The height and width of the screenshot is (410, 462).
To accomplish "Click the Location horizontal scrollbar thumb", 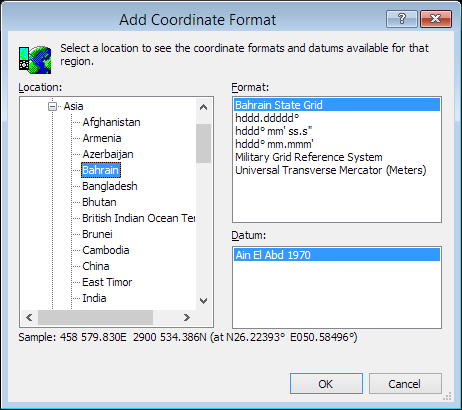I will (x=95, y=317).
